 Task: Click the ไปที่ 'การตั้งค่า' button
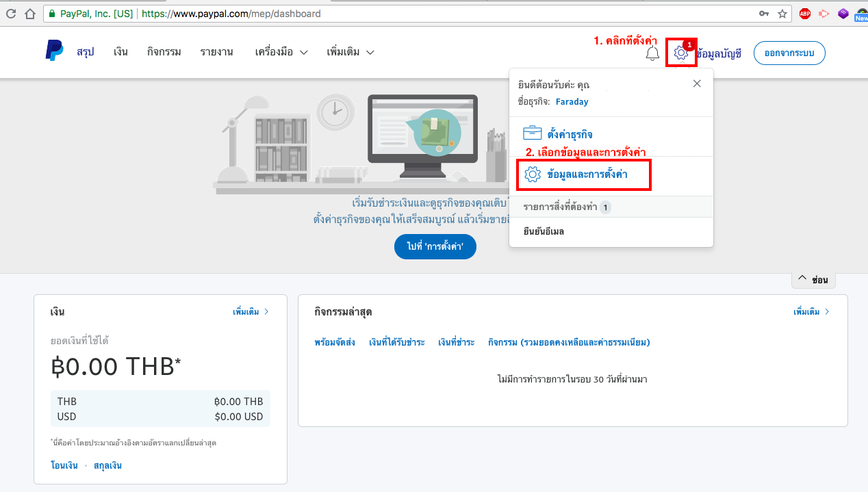[x=435, y=246]
